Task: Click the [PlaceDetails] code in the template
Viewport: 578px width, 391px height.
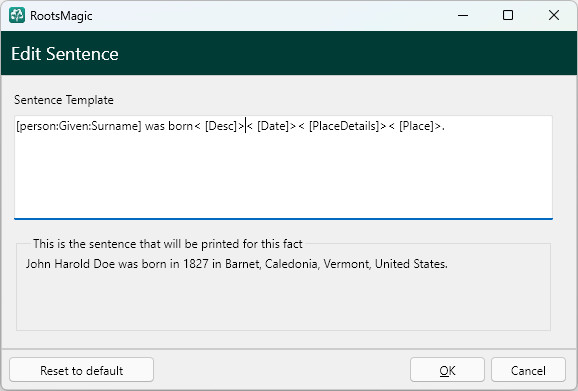Action: pos(344,126)
